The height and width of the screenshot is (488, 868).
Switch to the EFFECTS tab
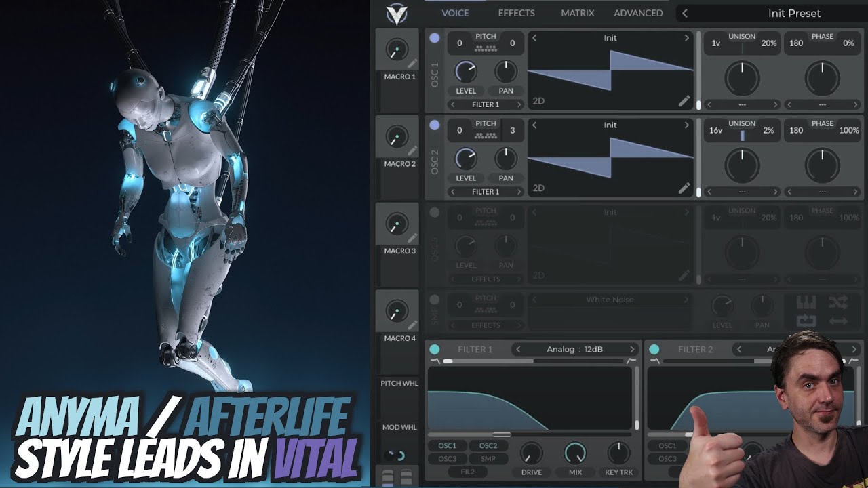517,13
